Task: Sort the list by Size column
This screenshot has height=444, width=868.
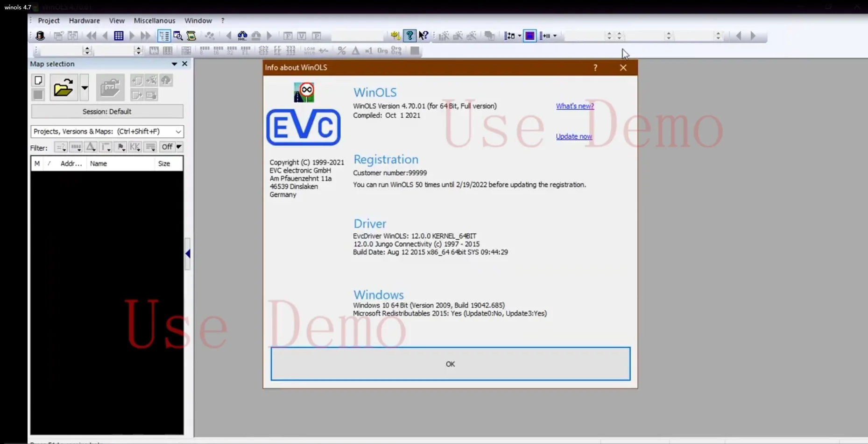Action: (x=168, y=164)
